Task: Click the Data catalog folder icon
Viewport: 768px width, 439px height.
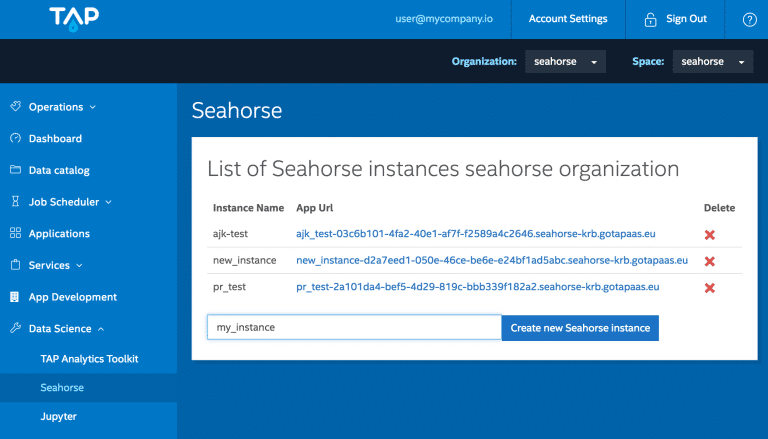Action: pos(16,170)
